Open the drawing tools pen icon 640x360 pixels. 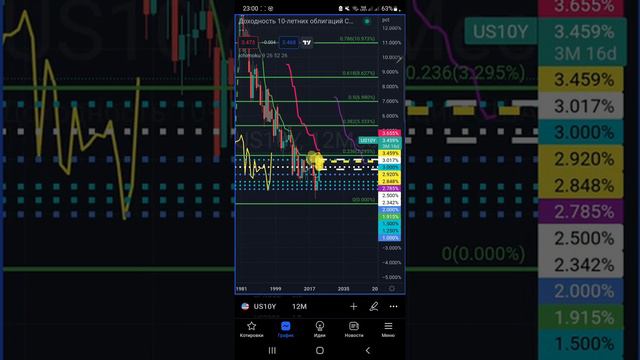tap(373, 306)
